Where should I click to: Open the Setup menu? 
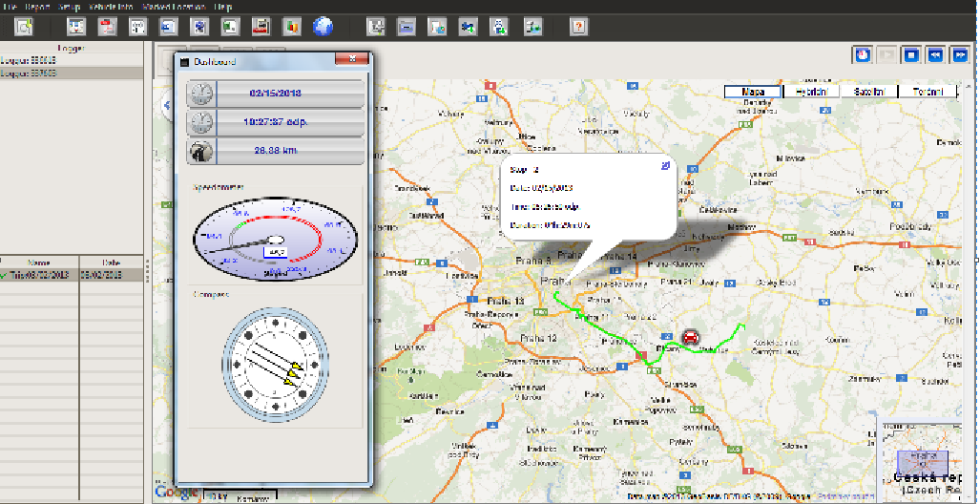pyautogui.click(x=69, y=7)
